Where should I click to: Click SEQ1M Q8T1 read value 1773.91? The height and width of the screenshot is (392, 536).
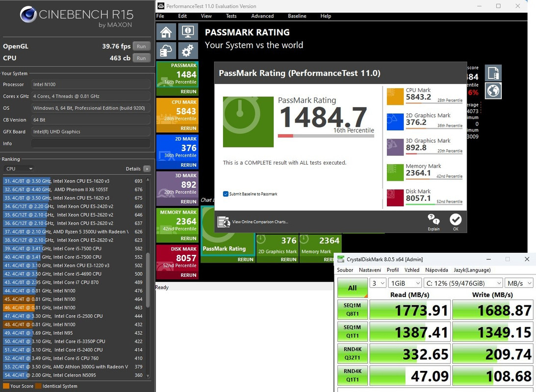[410, 310]
